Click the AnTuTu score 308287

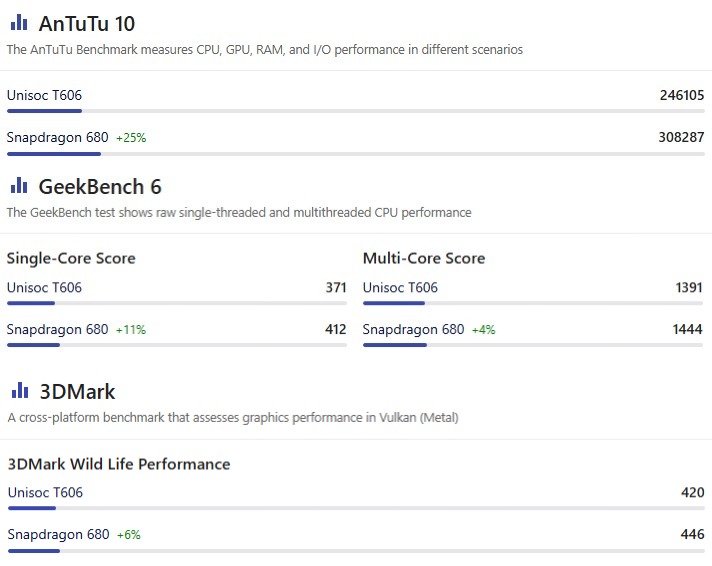[681, 137]
